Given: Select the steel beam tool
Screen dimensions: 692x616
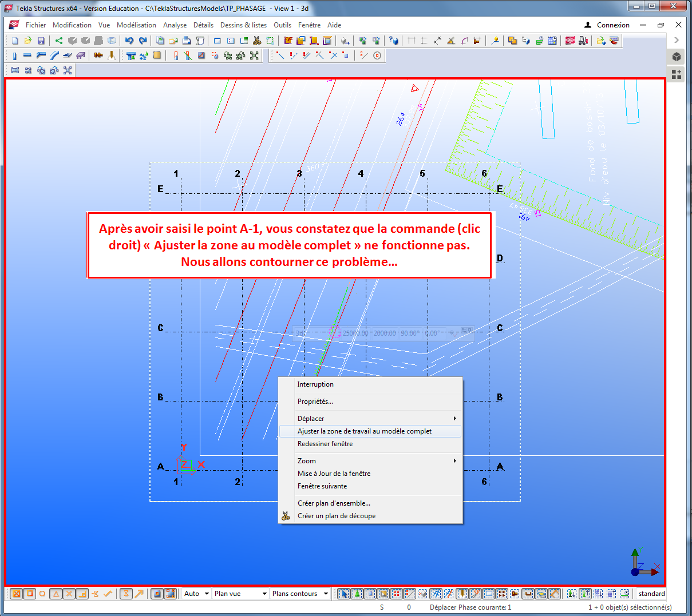Looking at the screenshot, I should click(x=27, y=55).
